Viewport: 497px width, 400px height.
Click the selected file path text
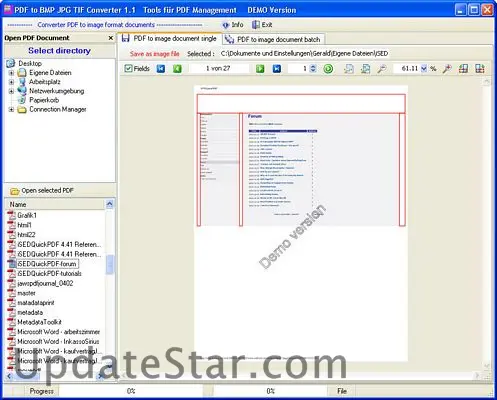pyautogui.click(x=304, y=53)
